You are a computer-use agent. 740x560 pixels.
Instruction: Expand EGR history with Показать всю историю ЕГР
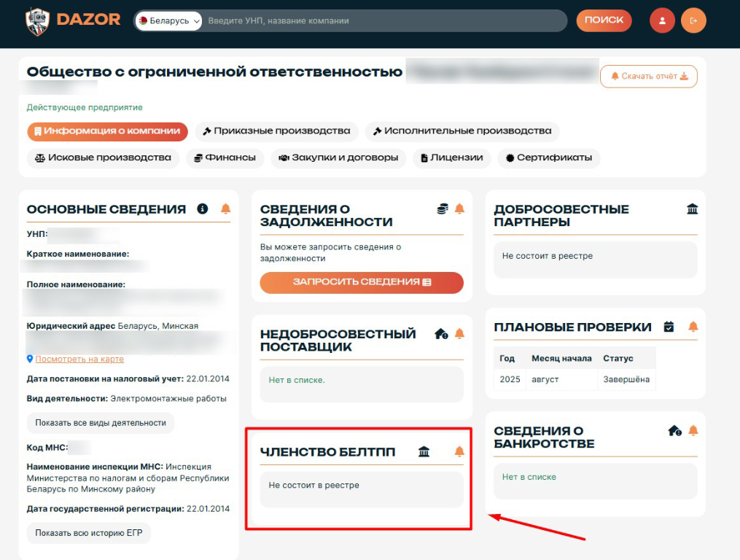tap(88, 533)
